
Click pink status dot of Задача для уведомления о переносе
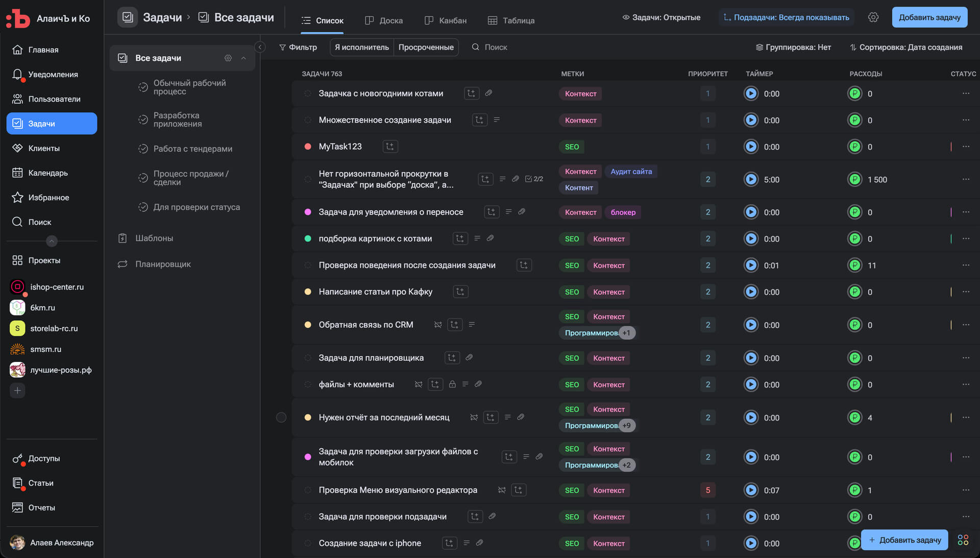(x=308, y=212)
